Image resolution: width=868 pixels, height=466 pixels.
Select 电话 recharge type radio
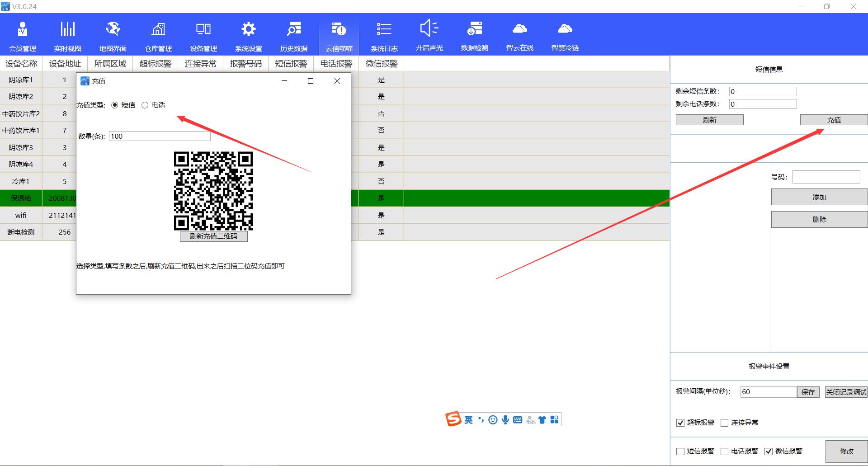click(145, 105)
